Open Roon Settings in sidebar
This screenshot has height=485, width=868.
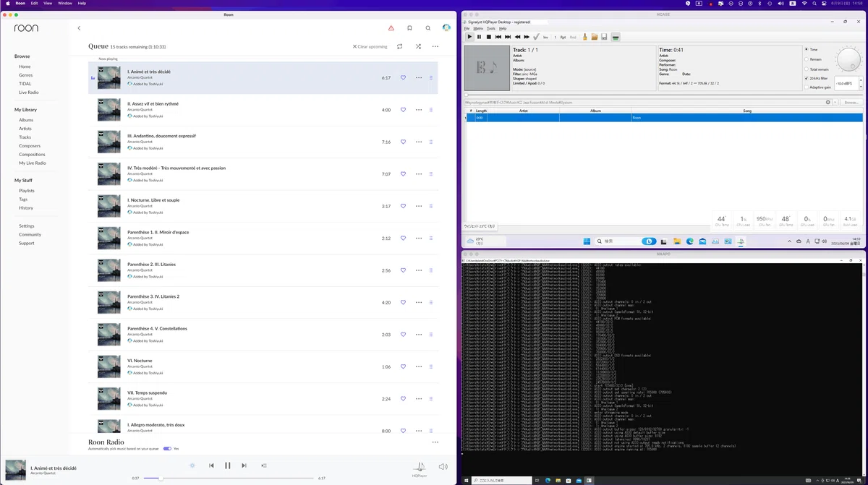[x=27, y=226]
